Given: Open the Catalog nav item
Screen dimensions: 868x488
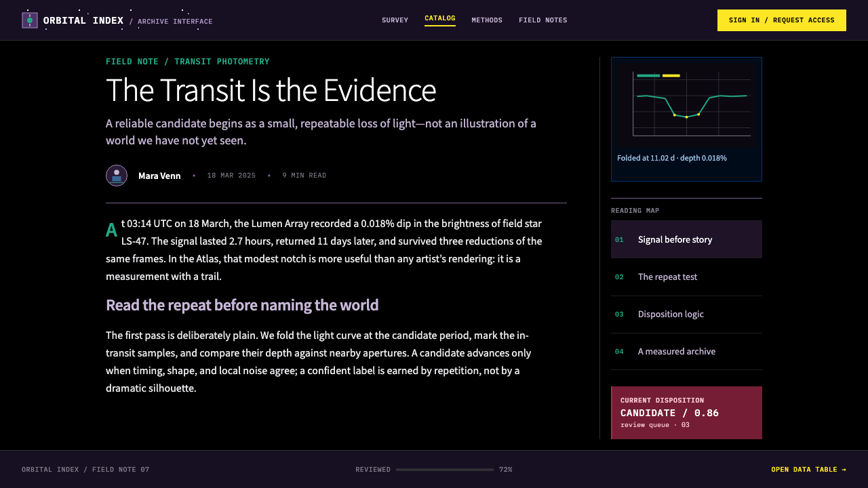Looking at the screenshot, I should (440, 19).
